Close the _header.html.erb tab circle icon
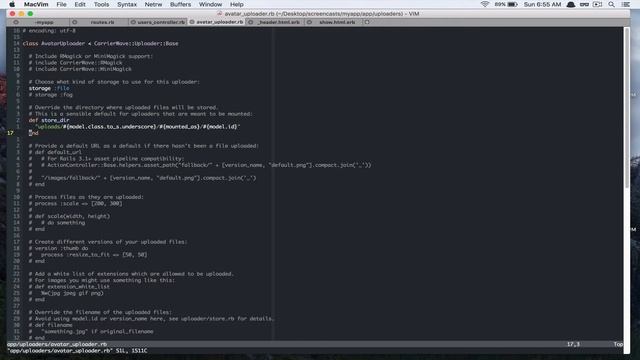 (x=251, y=22)
